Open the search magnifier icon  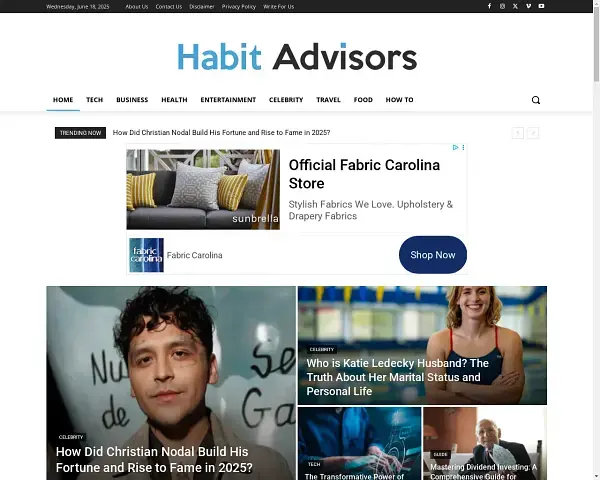click(535, 100)
